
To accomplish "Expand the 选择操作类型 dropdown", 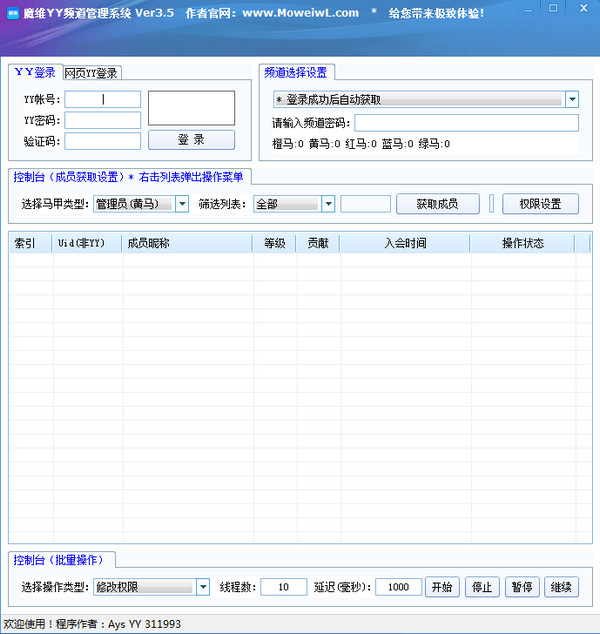I will pos(203,587).
